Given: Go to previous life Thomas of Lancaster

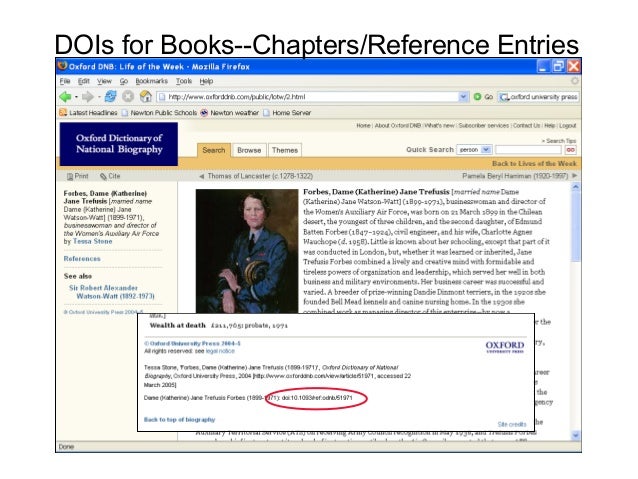Looking at the screenshot, I should (x=256, y=176).
